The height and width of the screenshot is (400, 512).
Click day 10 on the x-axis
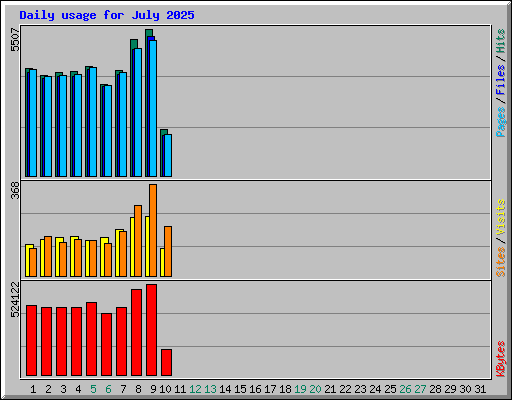pos(165,389)
